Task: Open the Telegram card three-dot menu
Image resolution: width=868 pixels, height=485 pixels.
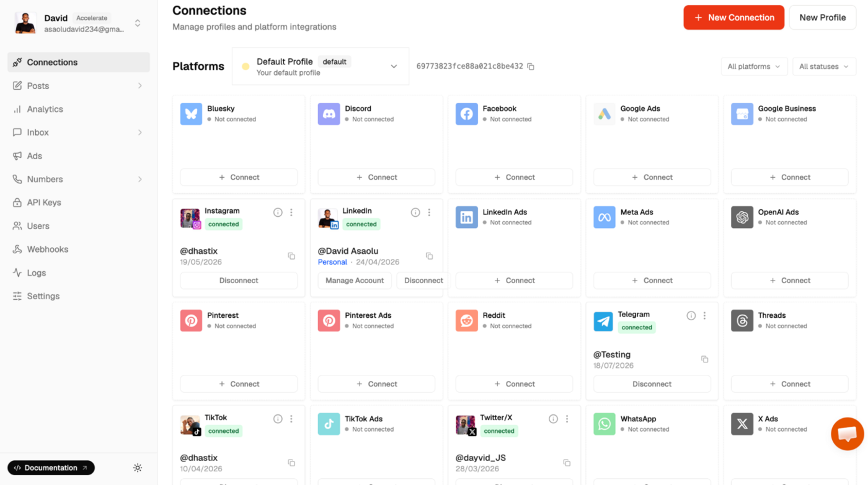Action: (x=704, y=316)
